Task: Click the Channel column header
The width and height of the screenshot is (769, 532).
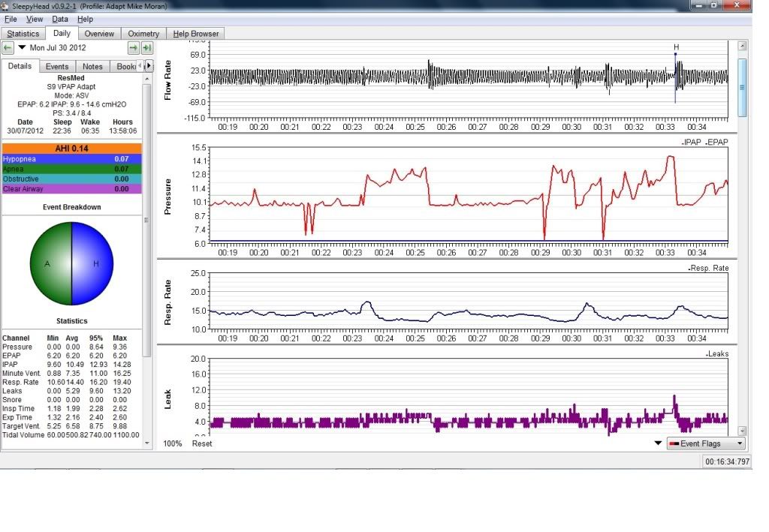Action: (16, 338)
